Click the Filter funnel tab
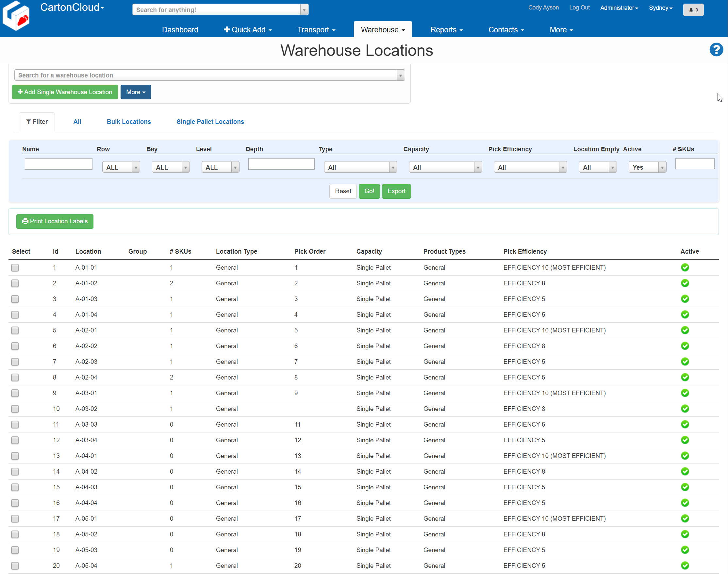The height and width of the screenshot is (574, 728). pos(37,122)
